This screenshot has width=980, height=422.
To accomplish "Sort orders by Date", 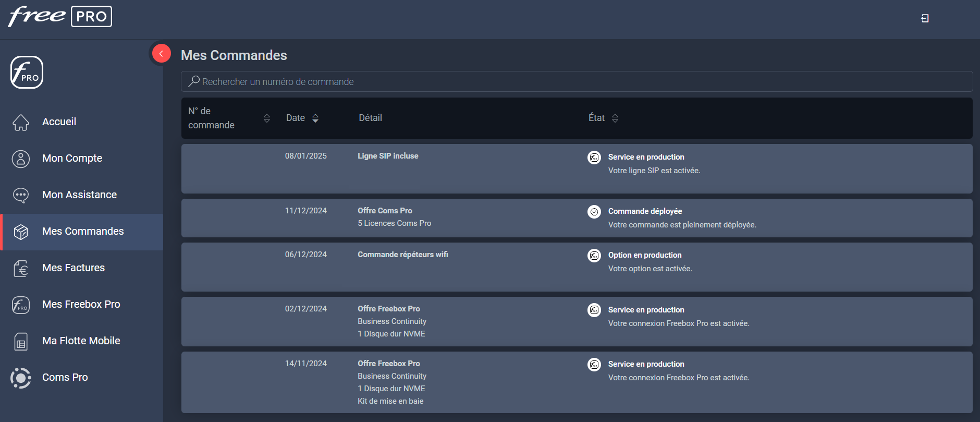I will click(315, 118).
